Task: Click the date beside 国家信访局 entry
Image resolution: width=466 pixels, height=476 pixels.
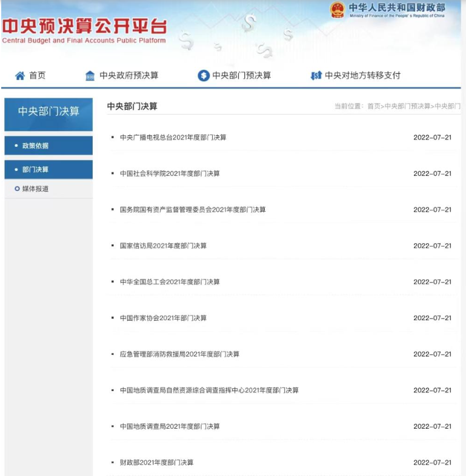Action: coord(432,246)
